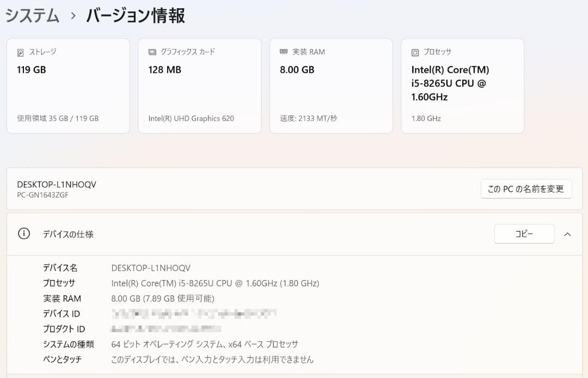The image size is (588, 378).
Task: Click the グラフィックス カード icon
Action: [152, 52]
